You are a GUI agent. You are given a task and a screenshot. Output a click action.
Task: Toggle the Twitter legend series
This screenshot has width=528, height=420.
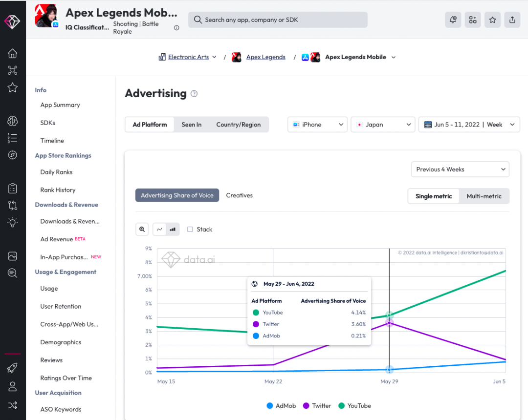coord(317,406)
